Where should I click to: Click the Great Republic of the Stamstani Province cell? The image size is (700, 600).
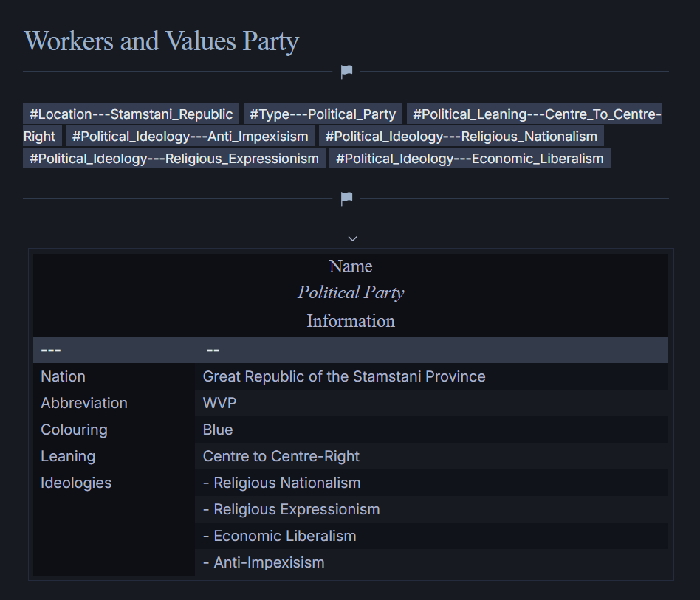click(344, 376)
